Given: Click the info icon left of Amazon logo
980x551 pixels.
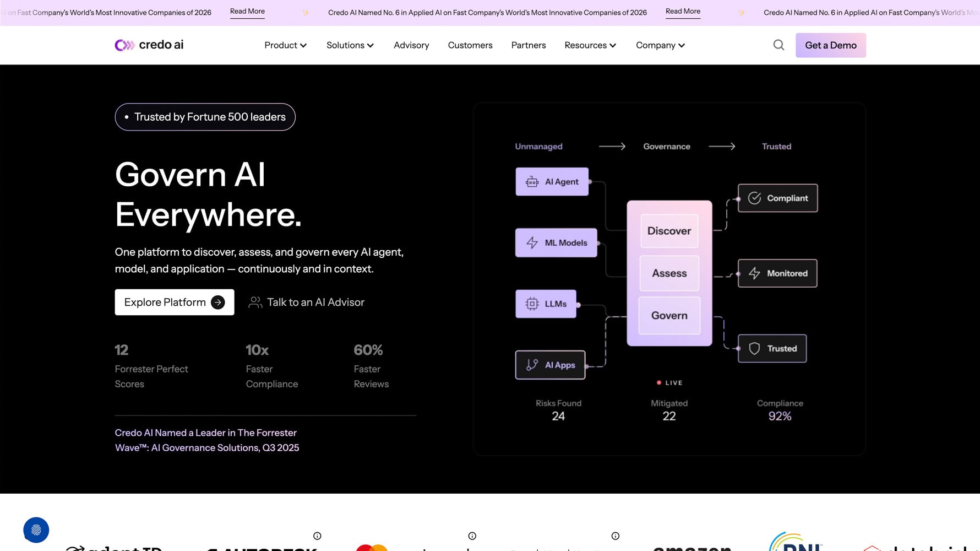Looking at the screenshot, I should pyautogui.click(x=616, y=536).
